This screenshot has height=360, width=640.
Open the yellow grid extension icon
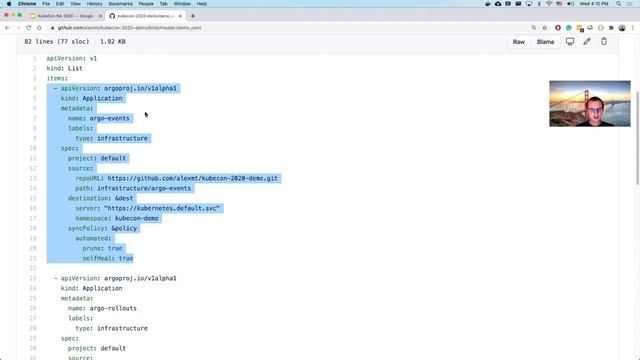(x=580, y=28)
